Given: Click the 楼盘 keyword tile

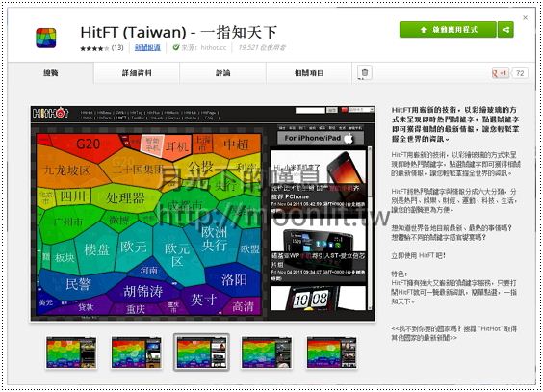Looking at the screenshot, I should coord(96,249).
